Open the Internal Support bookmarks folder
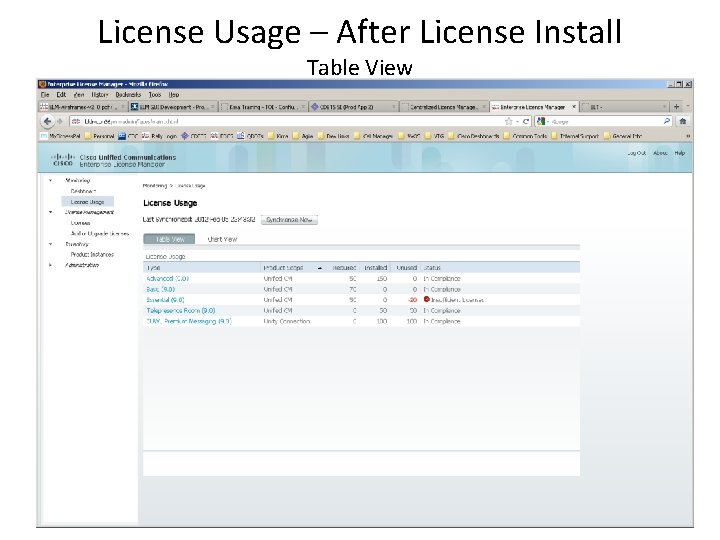Viewport: 720px width, 540px height. click(x=574, y=136)
